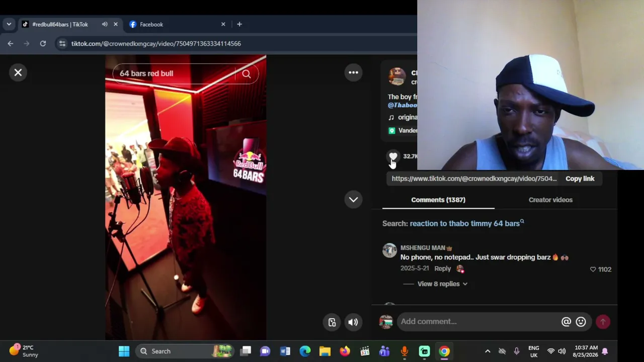Close the TikTok browser tab
Viewport: 644px width, 362px height.
(116, 24)
